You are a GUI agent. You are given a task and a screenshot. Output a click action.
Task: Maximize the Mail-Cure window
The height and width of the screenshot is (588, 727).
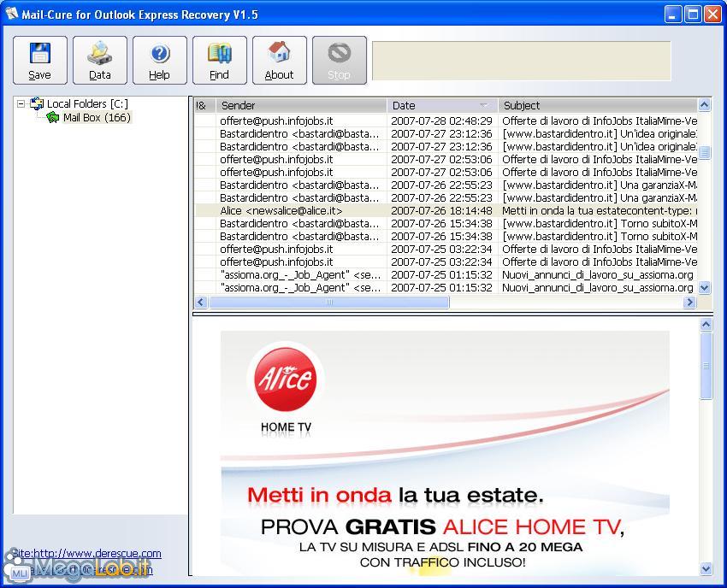click(693, 15)
